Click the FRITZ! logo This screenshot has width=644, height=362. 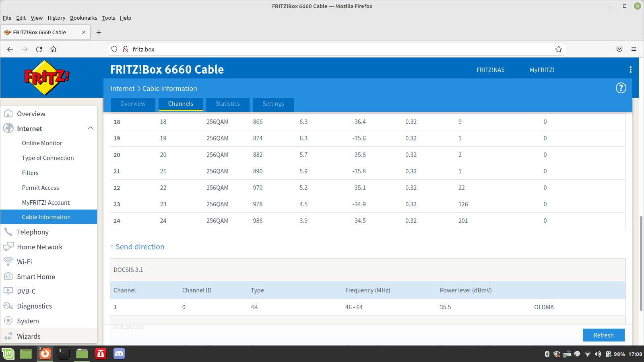(47, 77)
